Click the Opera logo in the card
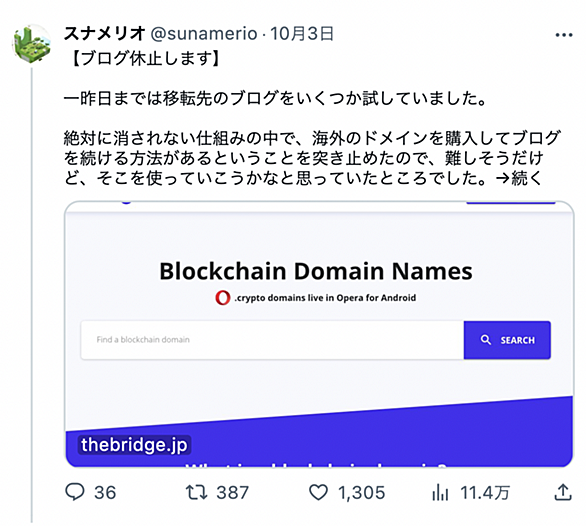Image resolution: width=586 pixels, height=526 pixels. (222, 298)
